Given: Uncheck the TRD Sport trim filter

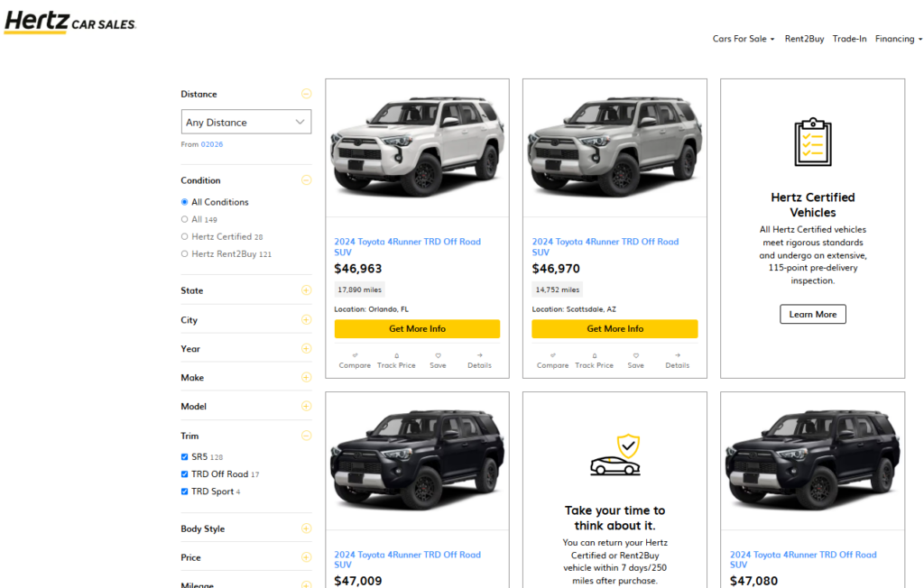Looking at the screenshot, I should pyautogui.click(x=184, y=491).
